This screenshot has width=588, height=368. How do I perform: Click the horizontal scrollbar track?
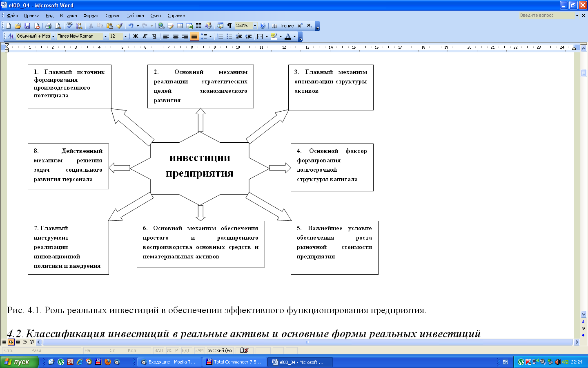pyautogui.click(x=309, y=342)
